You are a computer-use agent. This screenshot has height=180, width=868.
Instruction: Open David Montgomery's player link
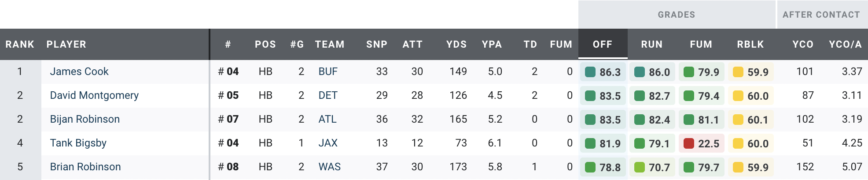94,95
